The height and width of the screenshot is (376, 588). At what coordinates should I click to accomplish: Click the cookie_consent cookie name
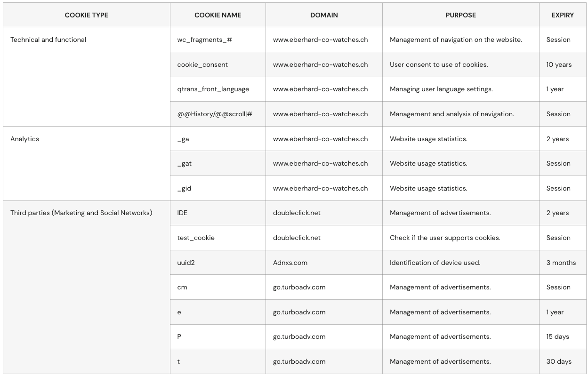tap(202, 65)
